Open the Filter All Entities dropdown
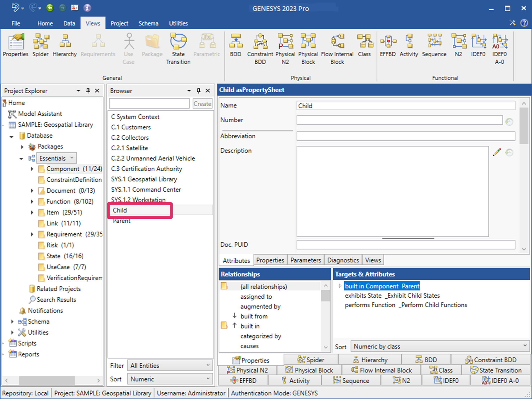 point(170,365)
